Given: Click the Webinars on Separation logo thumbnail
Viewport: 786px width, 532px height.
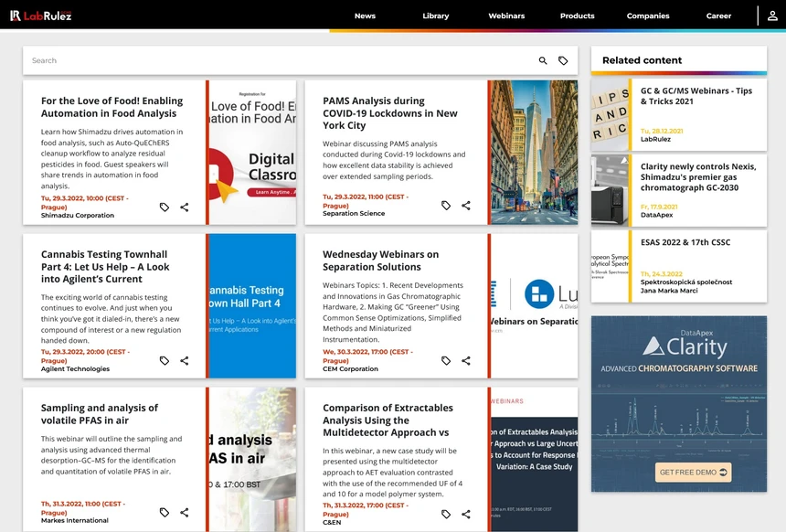Looking at the screenshot, I should click(535, 306).
